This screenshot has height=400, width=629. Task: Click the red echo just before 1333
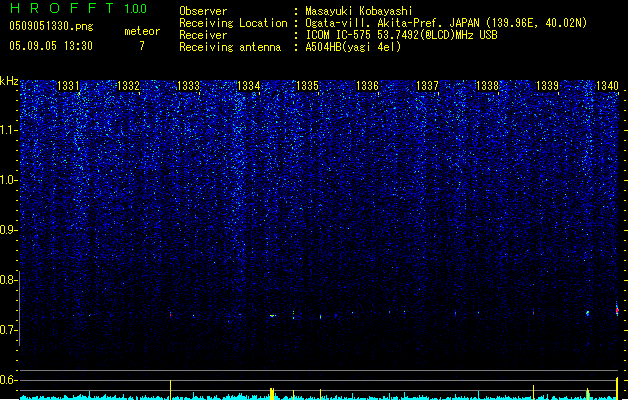tap(170, 314)
